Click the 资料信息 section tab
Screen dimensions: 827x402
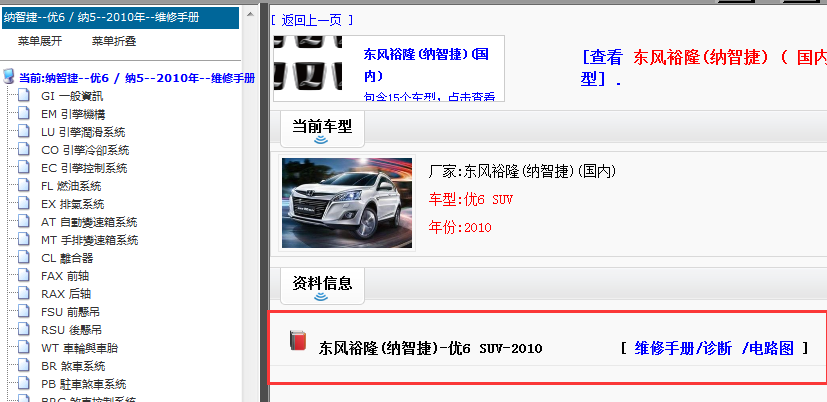click(x=322, y=284)
